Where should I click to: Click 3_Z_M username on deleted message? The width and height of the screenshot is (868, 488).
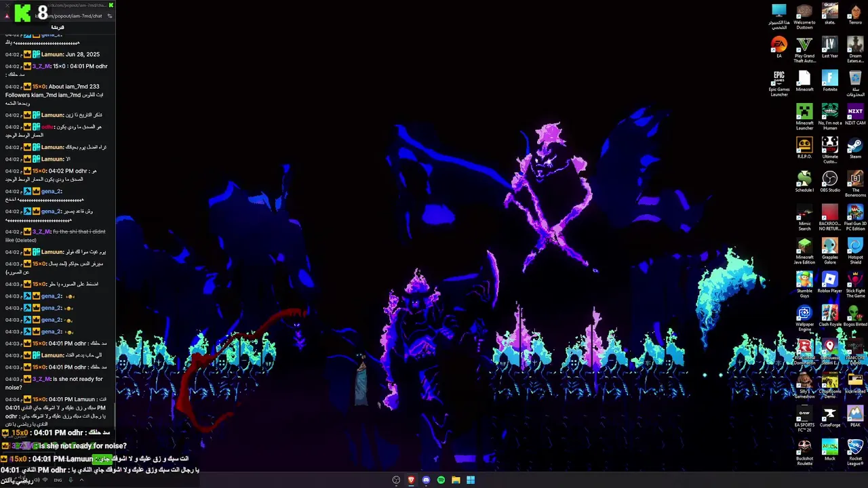tap(41, 232)
